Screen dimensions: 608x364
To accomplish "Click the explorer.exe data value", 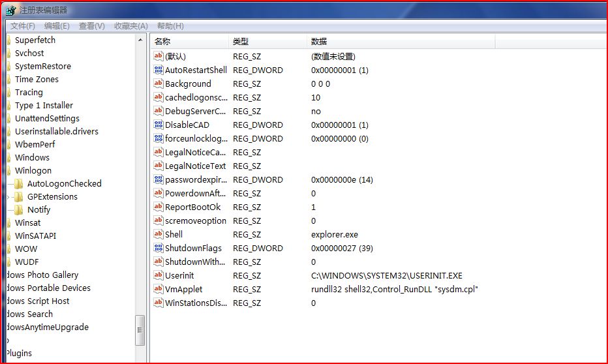I will [334, 235].
